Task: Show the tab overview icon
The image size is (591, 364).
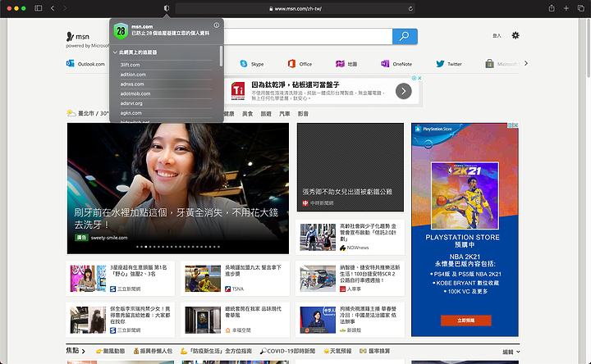Action: click(x=581, y=8)
